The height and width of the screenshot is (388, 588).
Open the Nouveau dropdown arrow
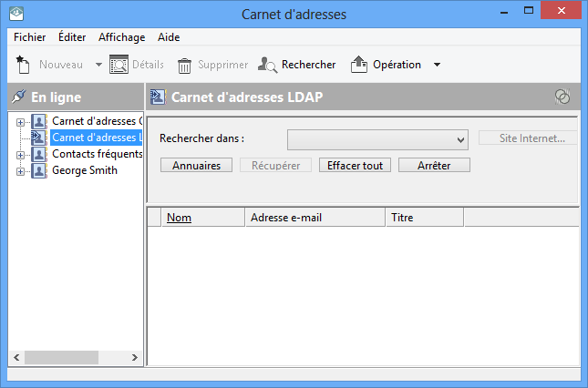[98, 65]
